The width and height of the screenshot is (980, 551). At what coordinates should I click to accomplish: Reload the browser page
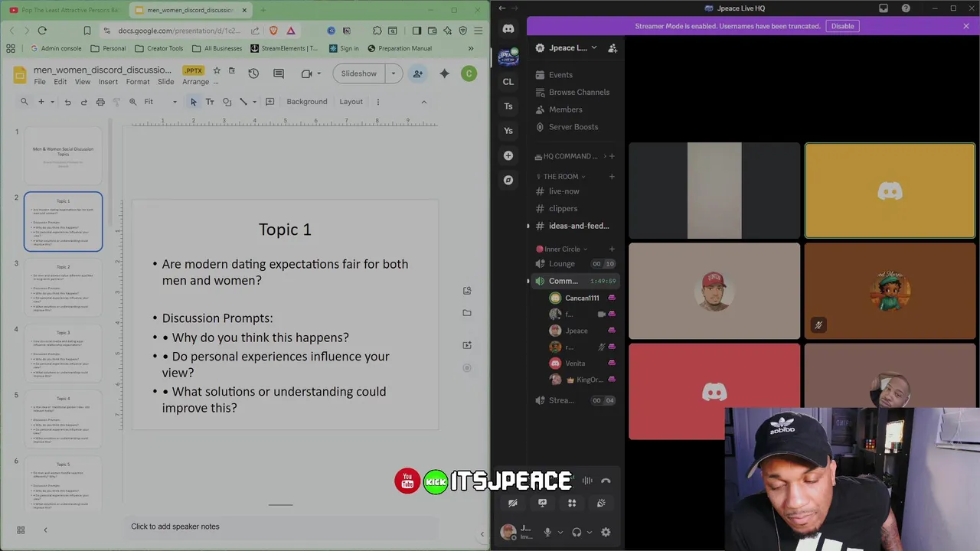[42, 31]
